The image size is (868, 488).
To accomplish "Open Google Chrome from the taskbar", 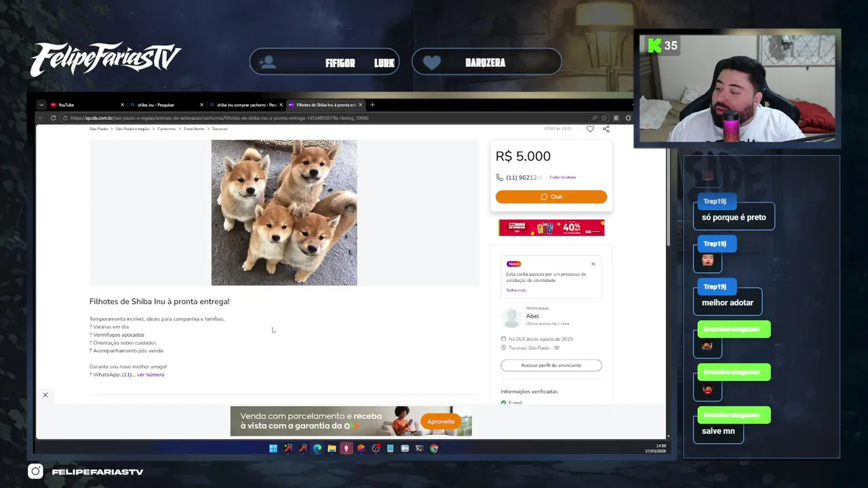I will point(434,449).
